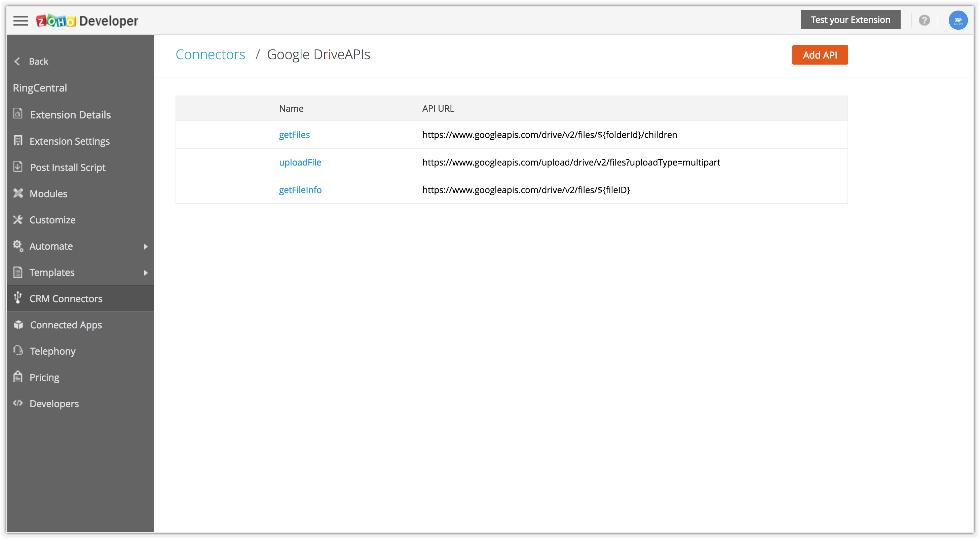Expand the Automate submenu arrow
Image resolution: width=980 pixels, height=539 pixels.
(145, 246)
